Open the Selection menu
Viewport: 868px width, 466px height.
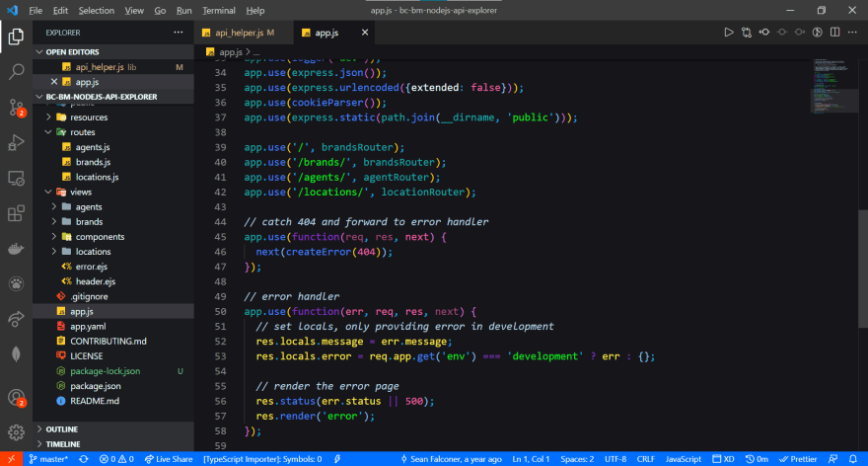click(97, 10)
